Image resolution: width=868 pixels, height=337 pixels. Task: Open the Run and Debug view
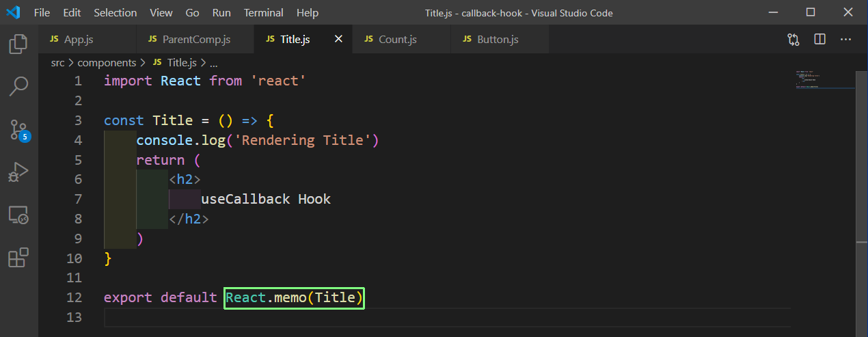pyautogui.click(x=18, y=172)
